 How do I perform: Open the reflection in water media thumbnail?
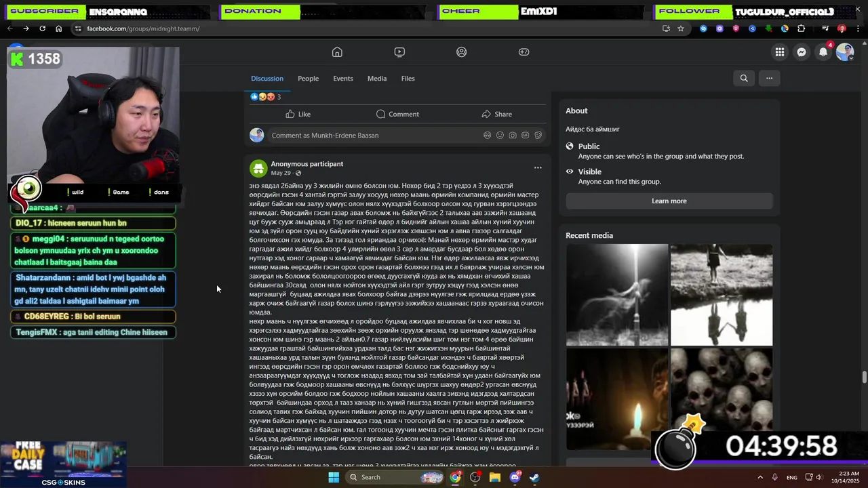(x=722, y=295)
